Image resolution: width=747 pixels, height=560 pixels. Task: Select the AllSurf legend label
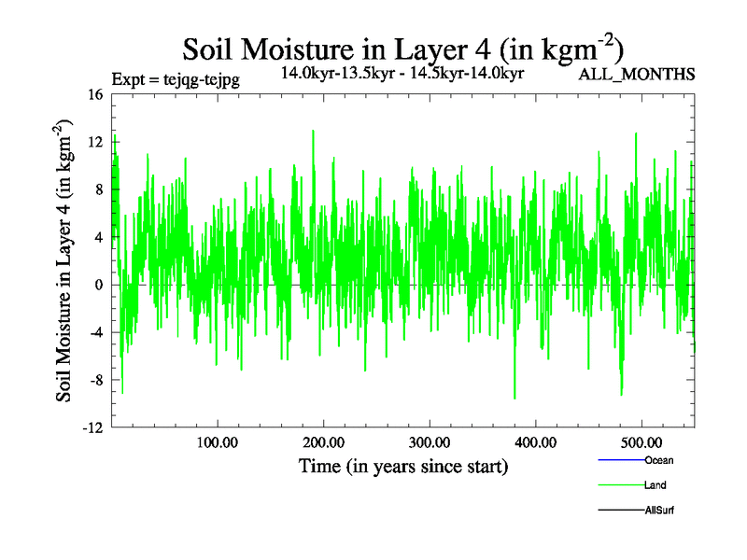pyautogui.click(x=659, y=511)
